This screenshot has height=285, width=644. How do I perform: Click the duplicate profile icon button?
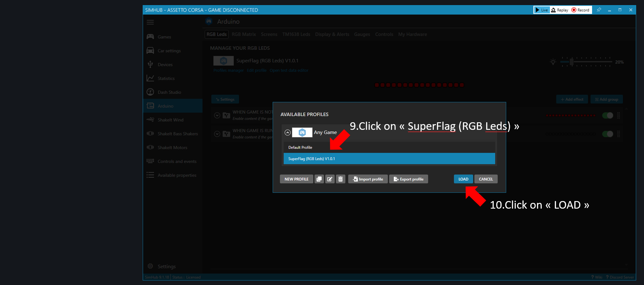319,179
